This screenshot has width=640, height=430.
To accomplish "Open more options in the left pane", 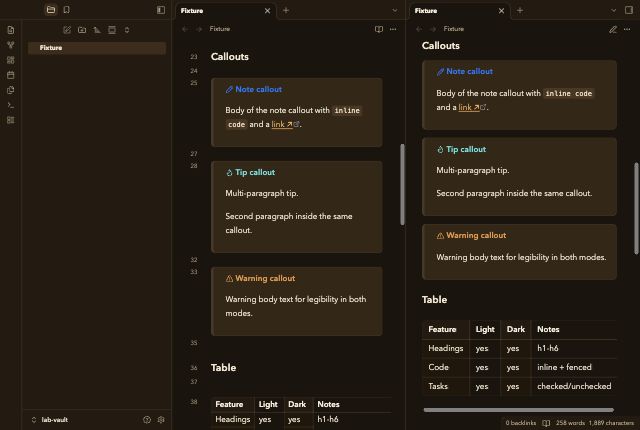I will pyautogui.click(x=393, y=29).
